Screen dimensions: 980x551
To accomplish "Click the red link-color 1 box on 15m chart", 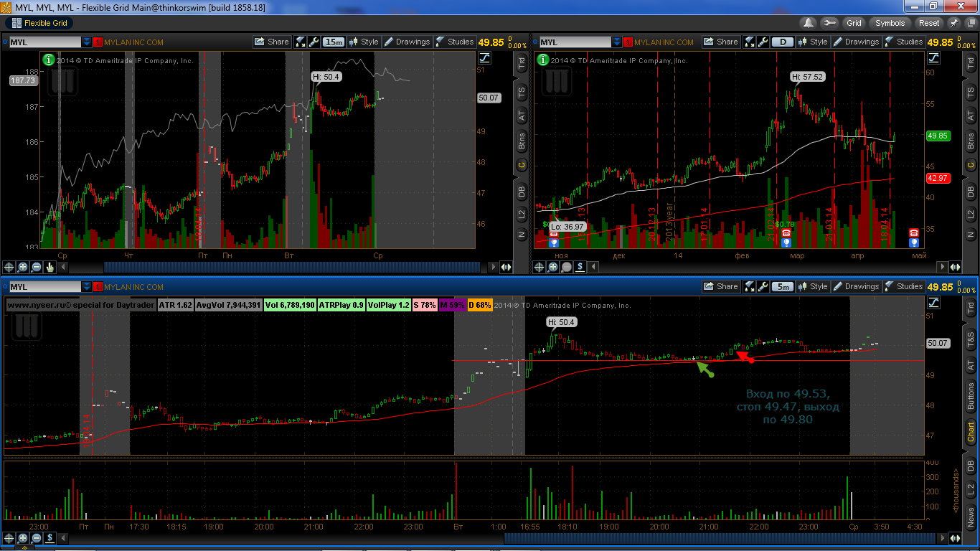I will pos(98,42).
